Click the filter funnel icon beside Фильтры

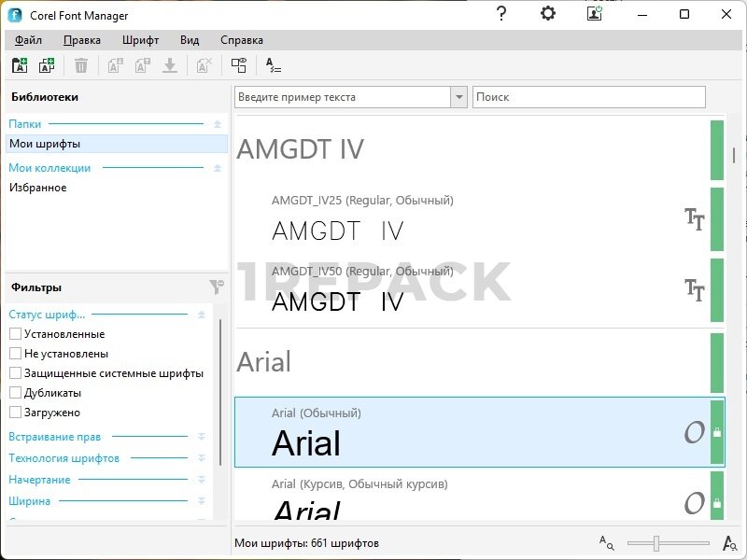pyautogui.click(x=216, y=287)
